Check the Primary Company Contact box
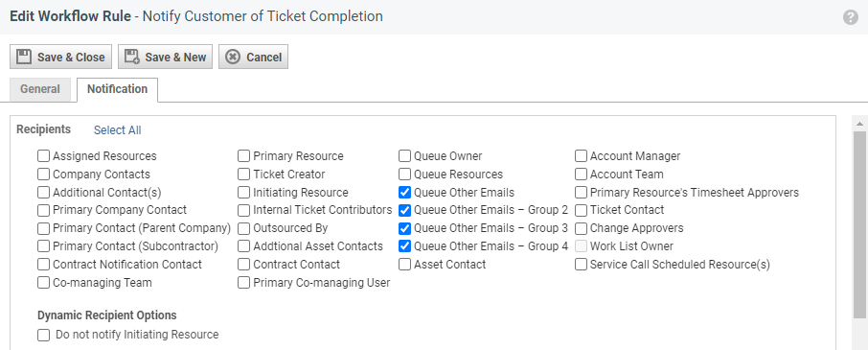 (44, 210)
